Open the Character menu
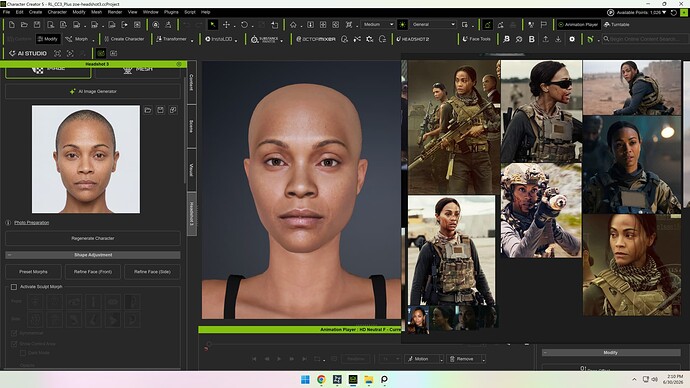This screenshot has height=388, width=690. coord(57,12)
